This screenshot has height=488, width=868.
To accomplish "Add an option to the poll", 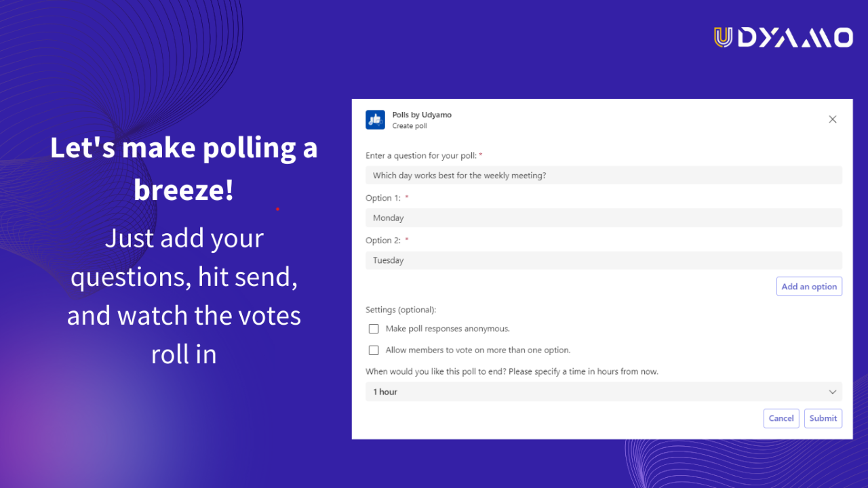I will [x=809, y=287].
